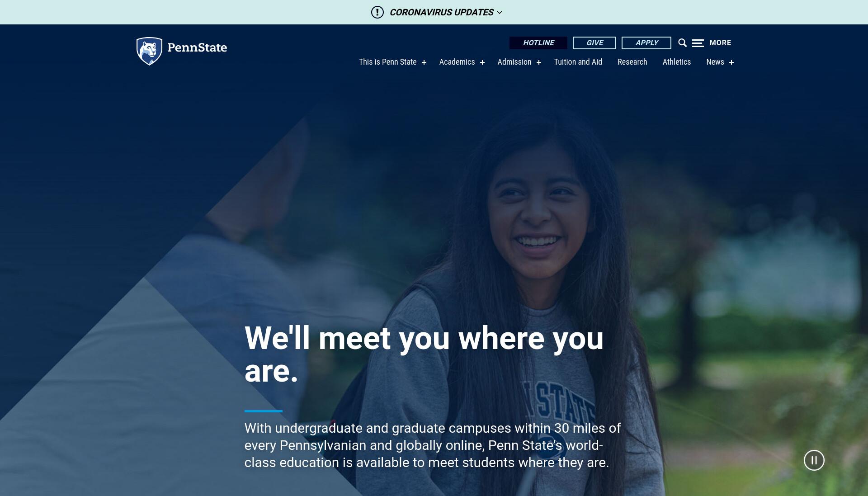Expand the Admission plus submenu
Screen dimensions: 868x496
point(539,62)
